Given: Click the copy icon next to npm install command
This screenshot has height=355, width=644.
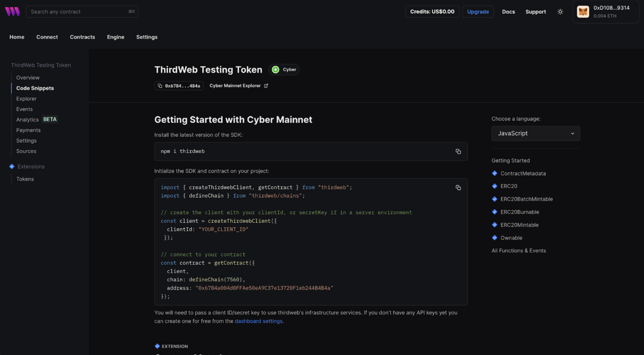Looking at the screenshot, I should coord(458,151).
